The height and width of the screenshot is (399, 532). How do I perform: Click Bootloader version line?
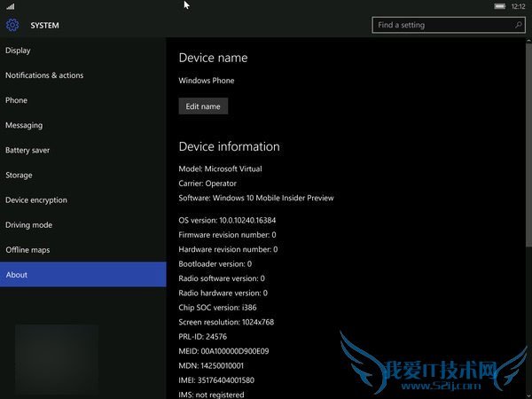point(215,264)
